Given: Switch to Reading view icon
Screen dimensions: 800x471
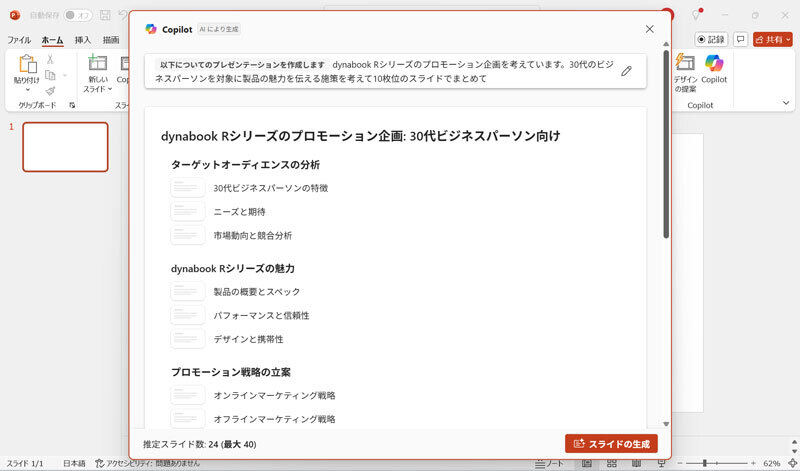Looking at the screenshot, I should coord(636,463).
